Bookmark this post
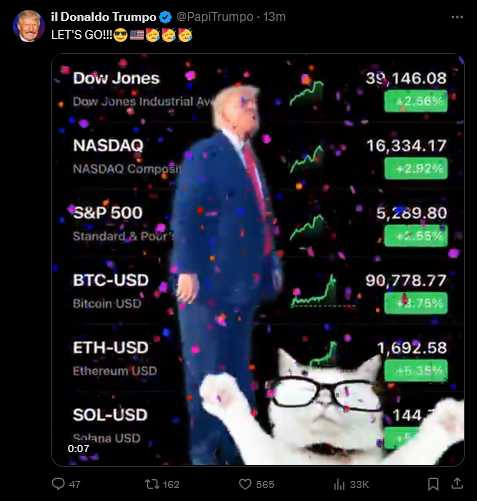Image resolution: width=477 pixels, height=501 pixels. coord(433,484)
